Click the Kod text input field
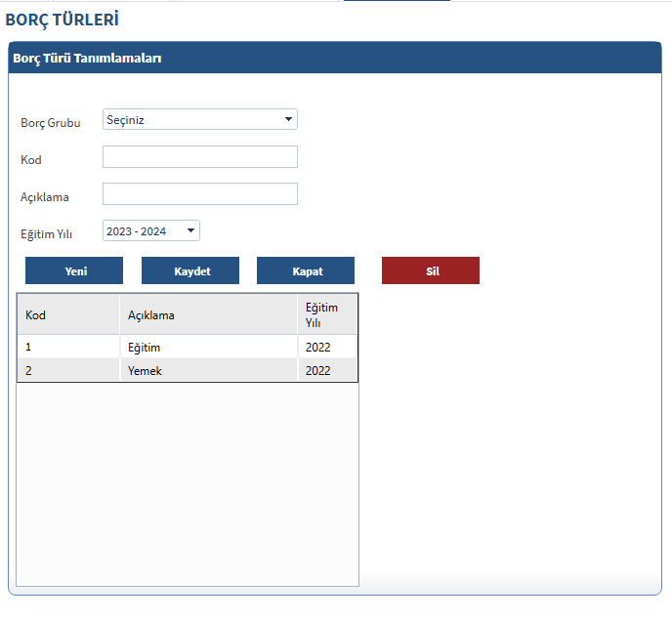 tap(199, 157)
